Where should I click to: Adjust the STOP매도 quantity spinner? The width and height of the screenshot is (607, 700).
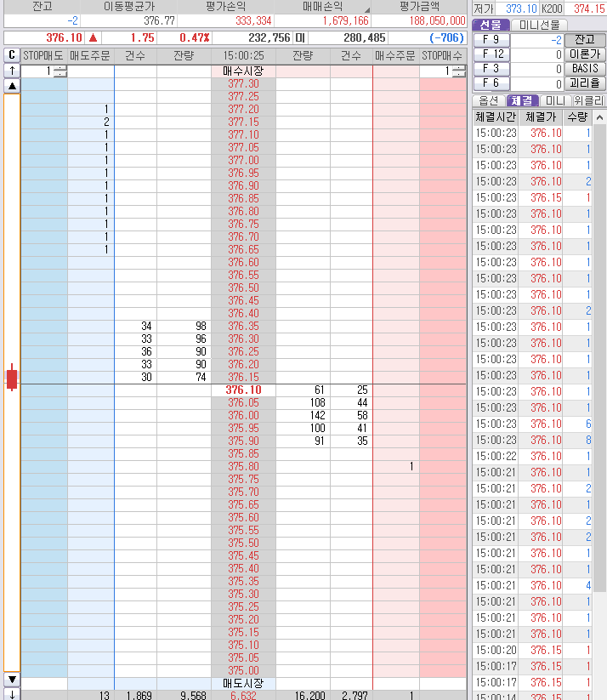[x=60, y=71]
